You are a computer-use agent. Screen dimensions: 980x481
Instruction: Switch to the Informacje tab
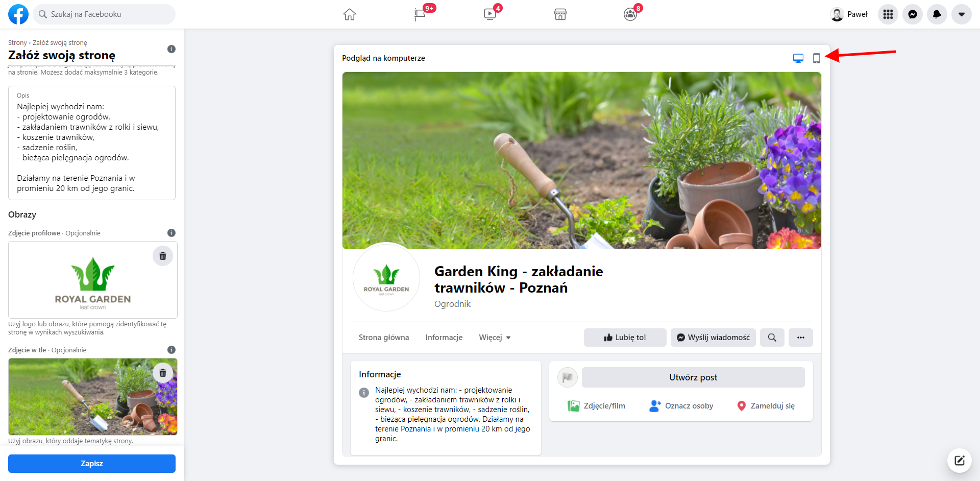tap(444, 337)
